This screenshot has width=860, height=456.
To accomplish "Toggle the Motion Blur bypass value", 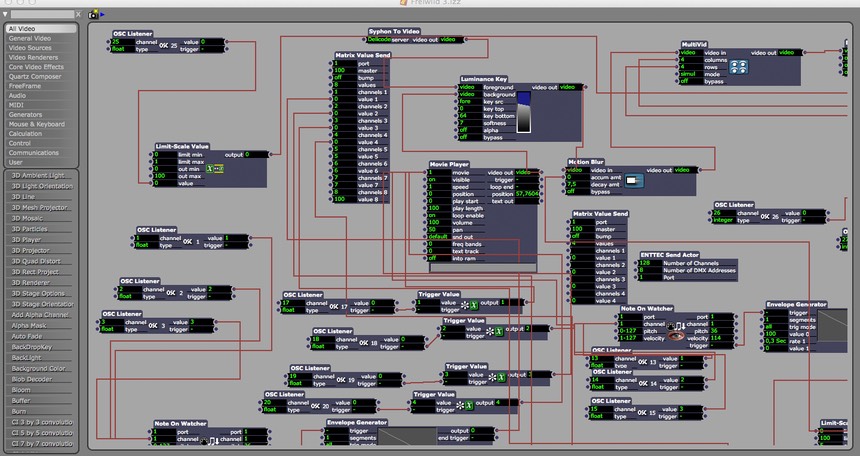I will tap(573, 192).
